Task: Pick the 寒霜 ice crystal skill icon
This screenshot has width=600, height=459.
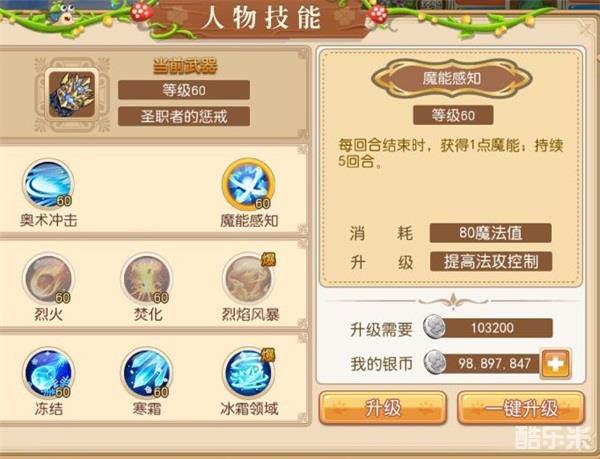Action: pos(147,373)
